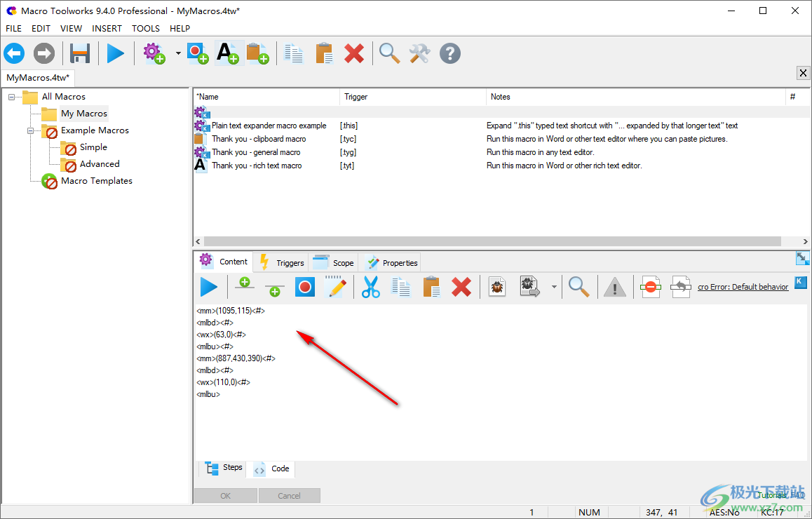The image size is (812, 519).
Task: Select the Macro Templates tree item
Action: (x=96, y=181)
